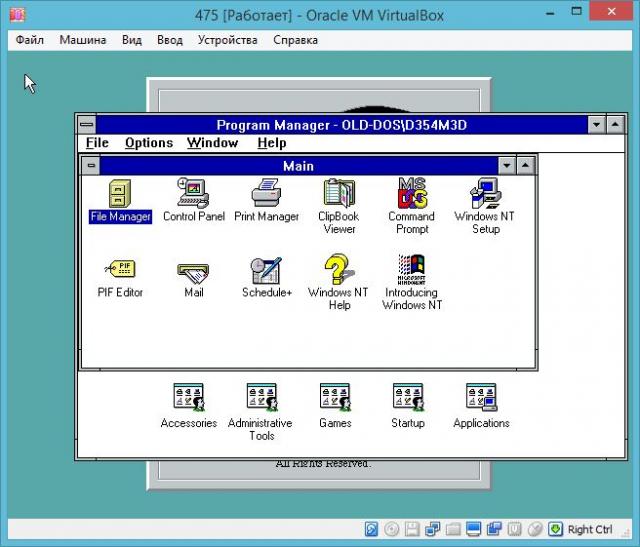Viewport: 640px width, 547px height.
Task: Click the network adapter status icon
Action: click(x=433, y=529)
